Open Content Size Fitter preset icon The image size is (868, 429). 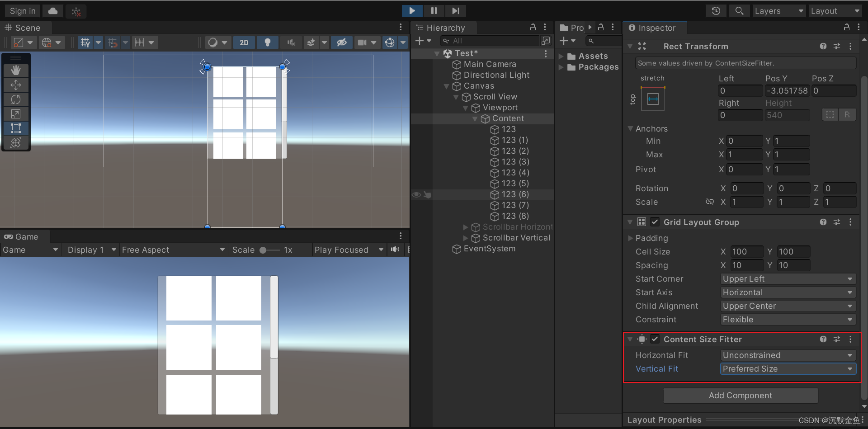(x=837, y=339)
